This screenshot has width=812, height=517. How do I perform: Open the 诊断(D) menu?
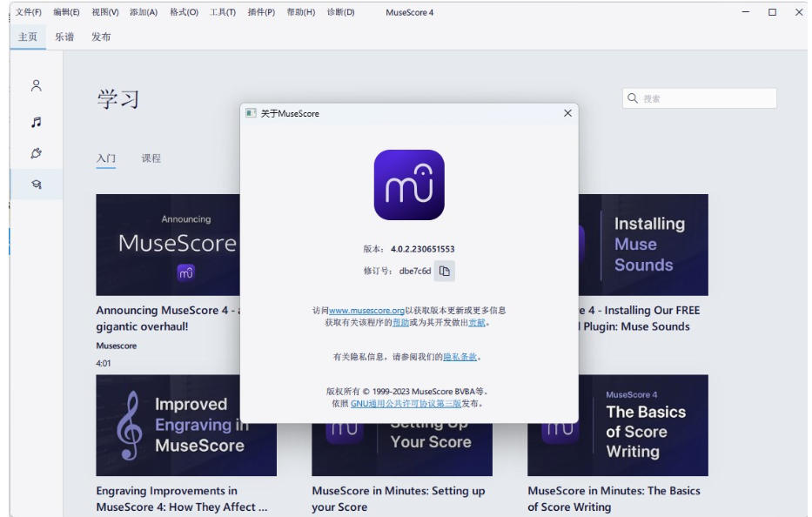[340, 12]
